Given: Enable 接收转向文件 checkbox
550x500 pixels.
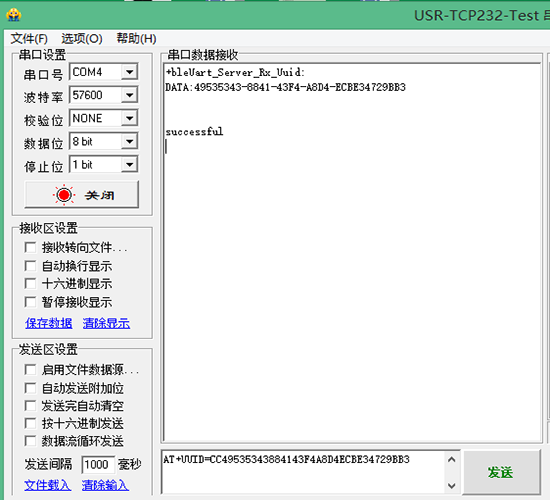Looking at the screenshot, I should point(30,247).
